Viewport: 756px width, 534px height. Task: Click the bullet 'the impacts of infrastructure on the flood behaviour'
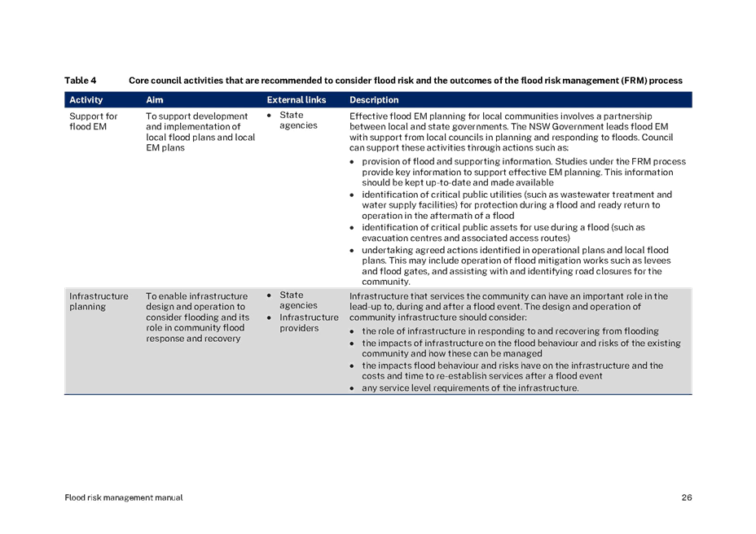point(521,348)
